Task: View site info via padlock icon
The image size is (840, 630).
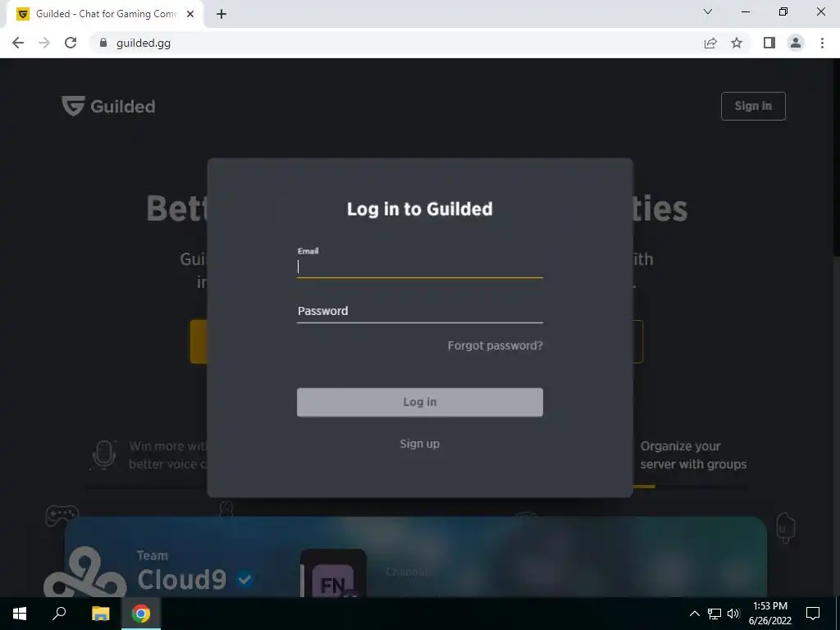Action: (103, 43)
